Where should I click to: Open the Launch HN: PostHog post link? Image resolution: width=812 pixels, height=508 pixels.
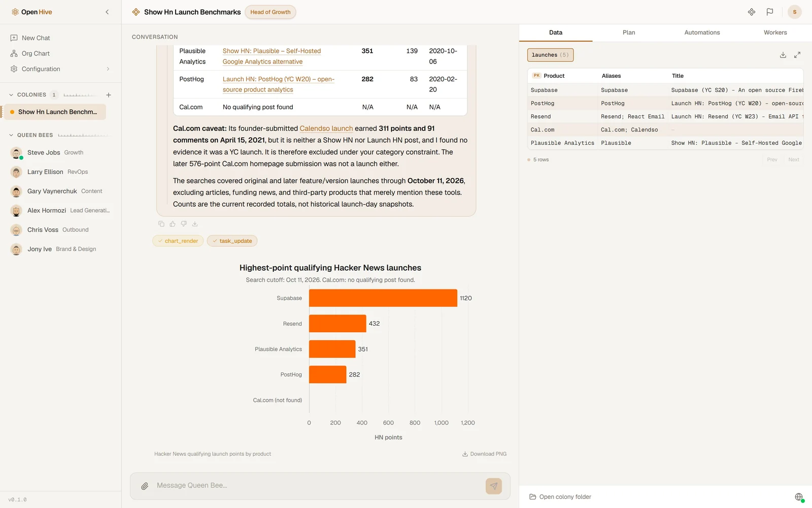click(278, 84)
